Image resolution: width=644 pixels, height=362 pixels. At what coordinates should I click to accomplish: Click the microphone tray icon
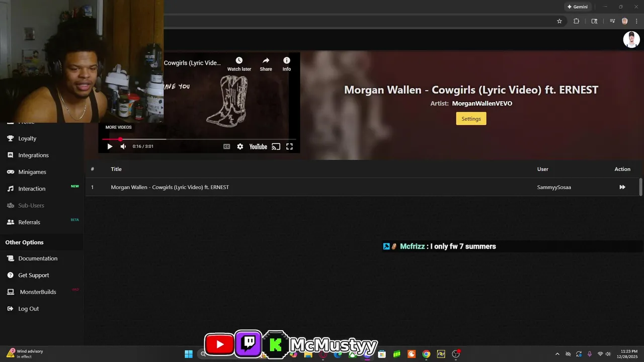(x=590, y=354)
